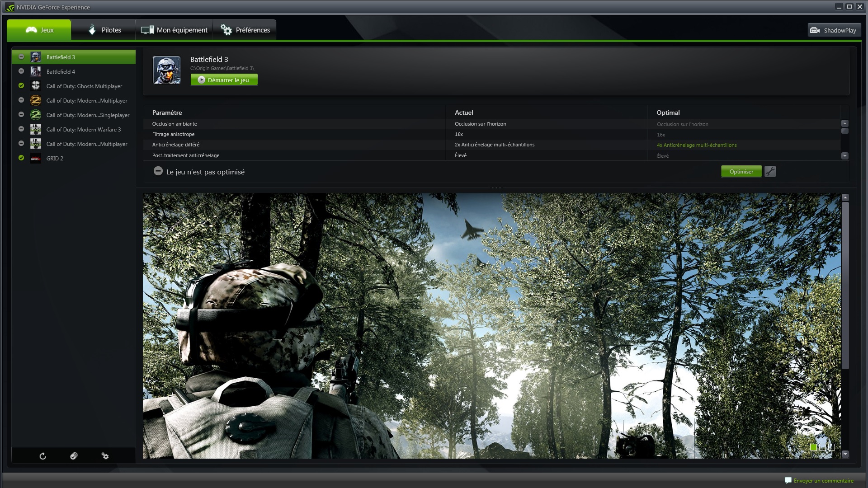Switch to the Pilotes tab

(103, 30)
